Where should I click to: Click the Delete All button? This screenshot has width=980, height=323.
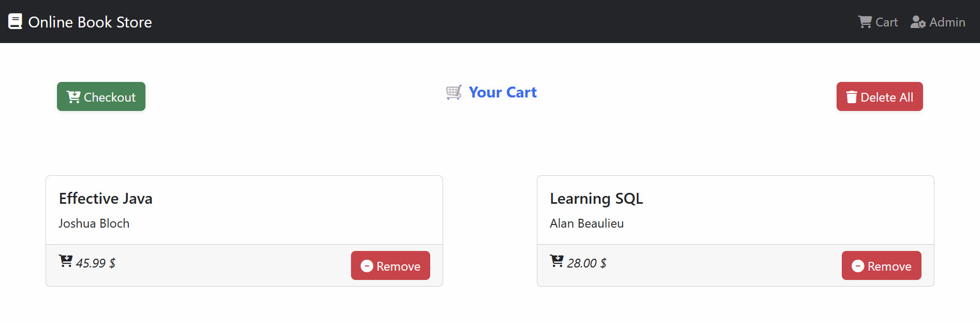click(x=880, y=96)
